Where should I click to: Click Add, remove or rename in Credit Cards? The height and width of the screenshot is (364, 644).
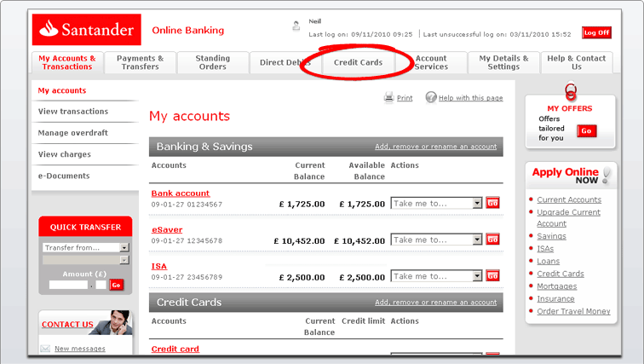435,302
